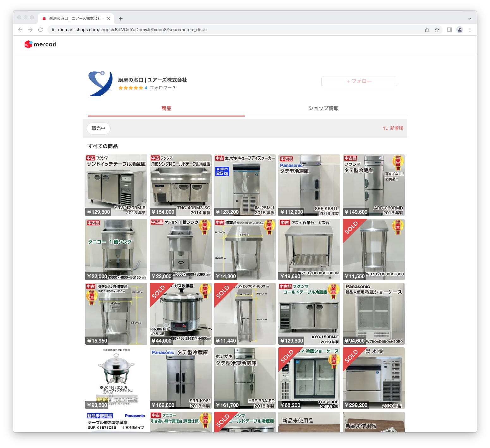Click the Mercari logo in header
490x448 pixels.
coord(40,45)
